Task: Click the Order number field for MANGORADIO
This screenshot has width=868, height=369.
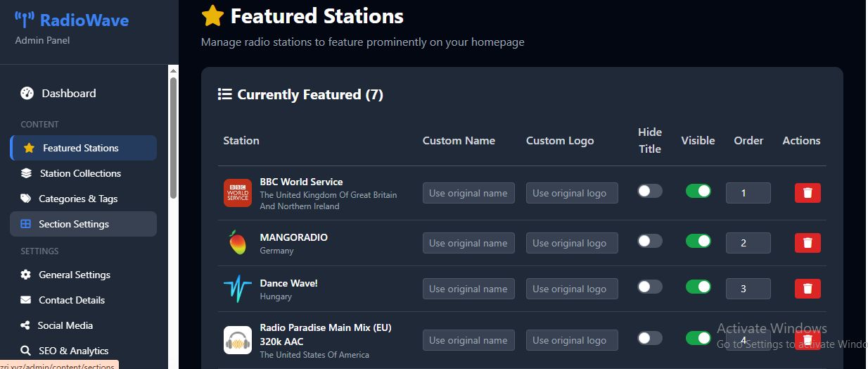Action: coord(748,243)
